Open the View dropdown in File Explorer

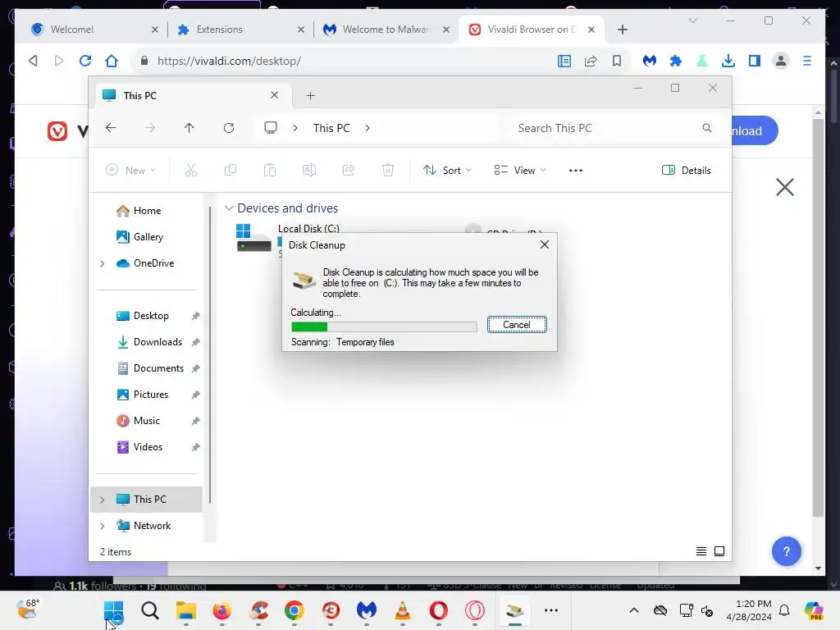(x=519, y=171)
